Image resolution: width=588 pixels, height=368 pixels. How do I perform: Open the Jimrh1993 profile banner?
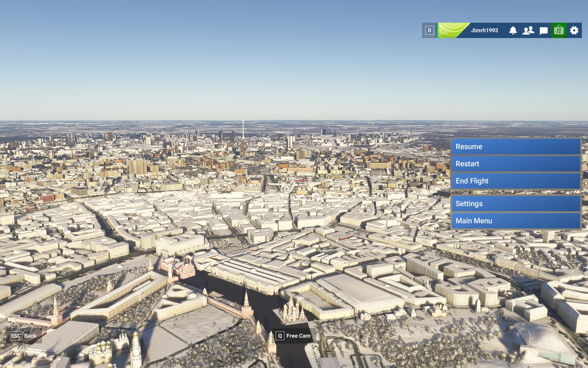(472, 30)
